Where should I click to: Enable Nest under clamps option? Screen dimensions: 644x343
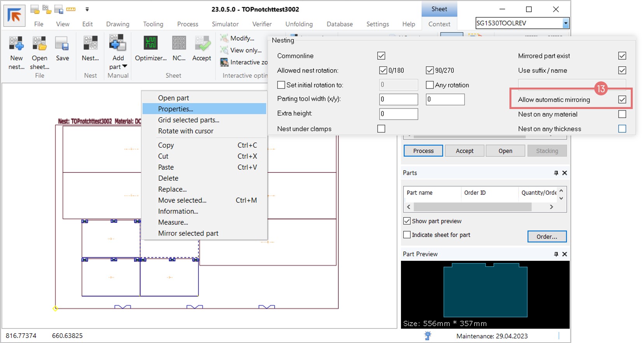click(x=381, y=128)
